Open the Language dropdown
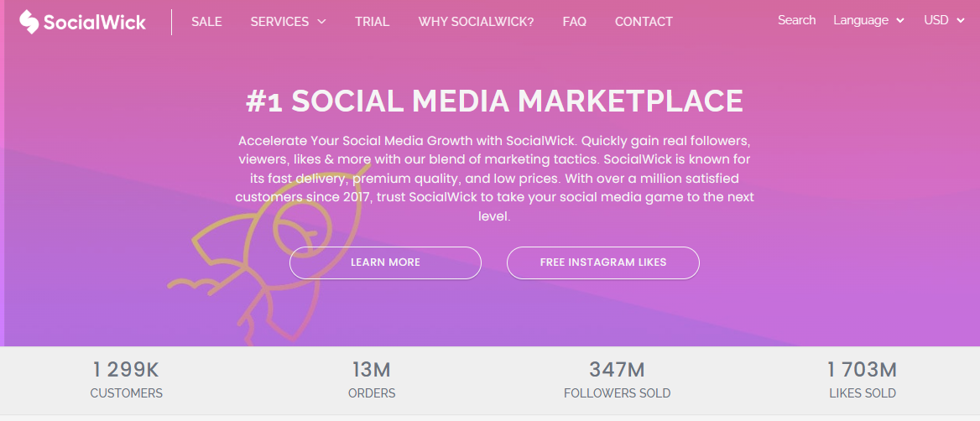 click(868, 20)
